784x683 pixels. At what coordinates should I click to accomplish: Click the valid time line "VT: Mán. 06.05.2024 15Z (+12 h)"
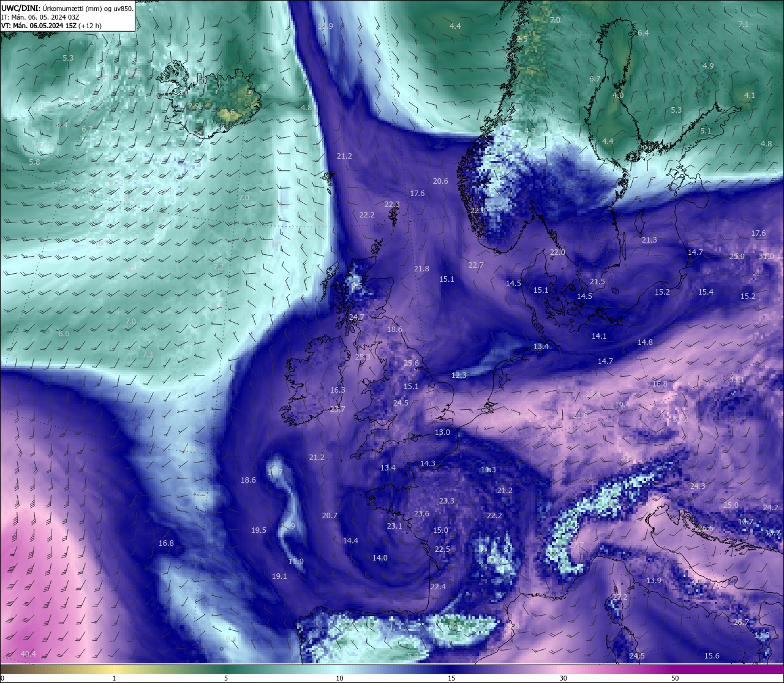(x=51, y=26)
